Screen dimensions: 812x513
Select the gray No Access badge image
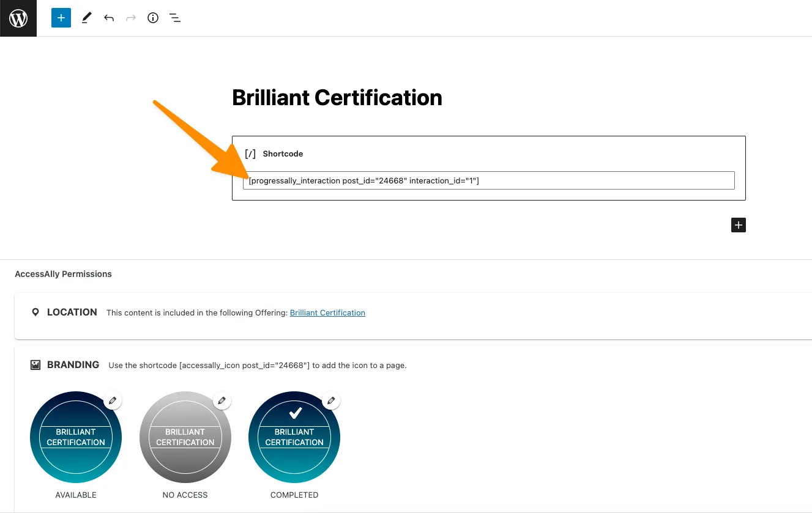[x=185, y=437]
